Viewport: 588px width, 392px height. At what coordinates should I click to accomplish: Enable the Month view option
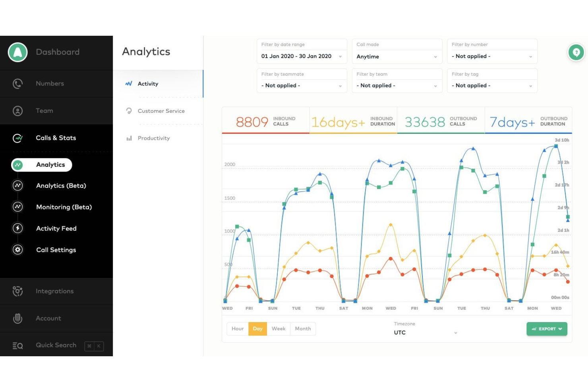303,328
